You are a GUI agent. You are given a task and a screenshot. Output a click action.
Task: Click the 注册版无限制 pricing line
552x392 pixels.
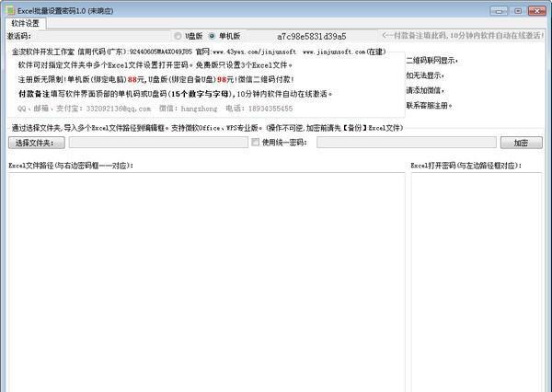[x=156, y=80]
